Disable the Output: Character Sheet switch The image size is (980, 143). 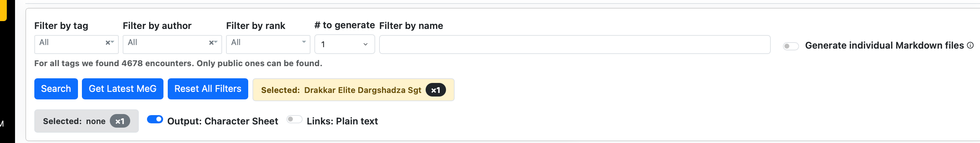click(x=155, y=120)
